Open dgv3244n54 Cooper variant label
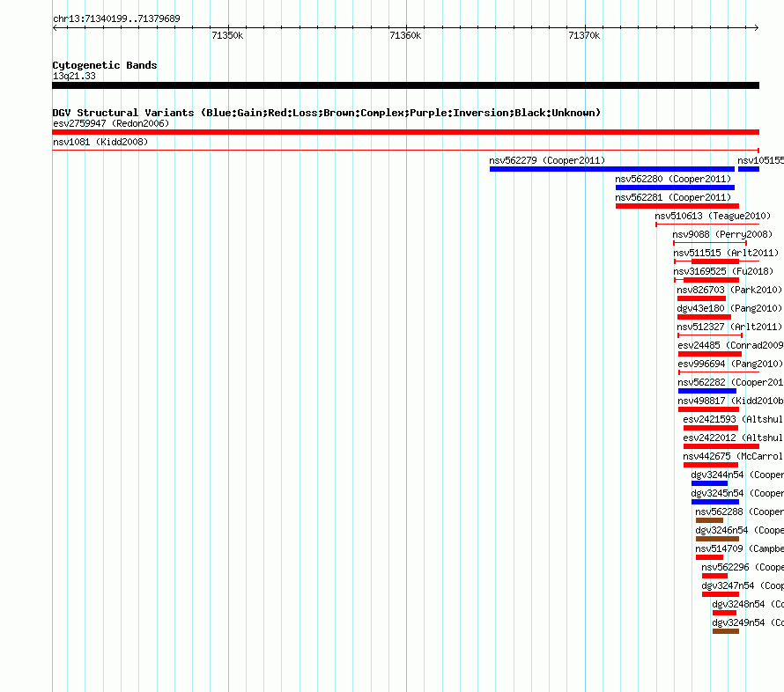 tap(737, 475)
